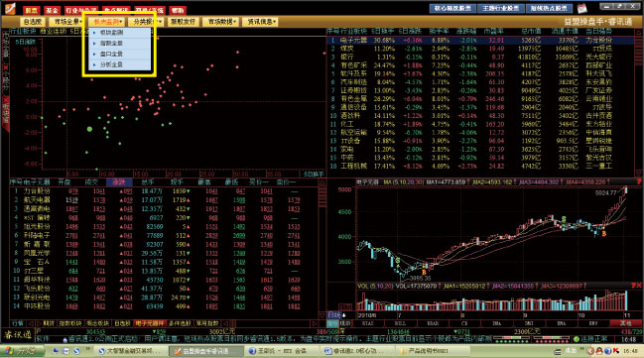Viewport: 644px width, 358px height.
Task: Sort the stock list by the 涨跌 column
Action: [119, 181]
